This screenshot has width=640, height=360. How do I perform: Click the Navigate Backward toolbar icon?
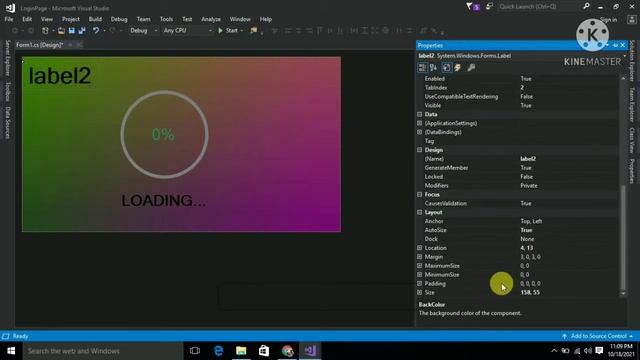[15, 31]
